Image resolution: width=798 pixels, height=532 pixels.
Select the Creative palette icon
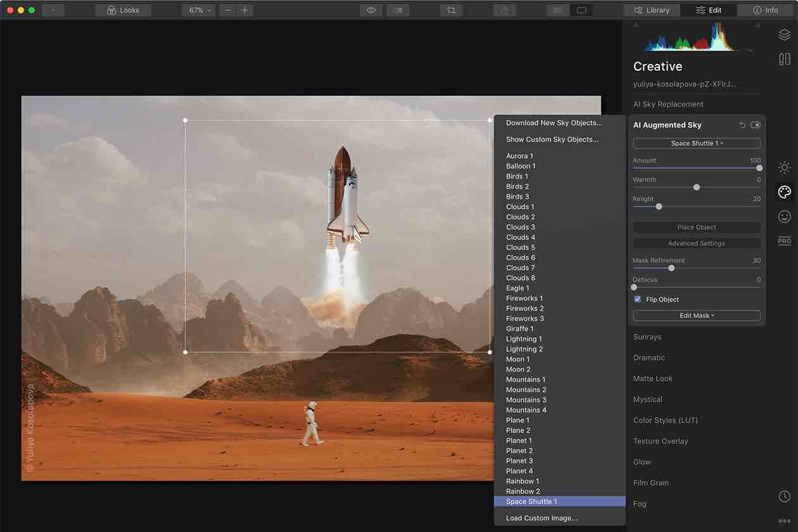784,192
